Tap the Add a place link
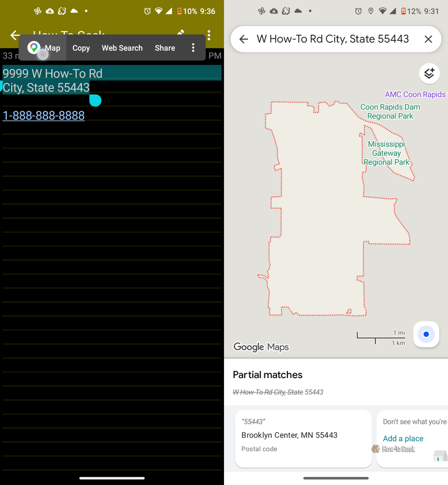Image resolution: width=448 pixels, height=485 pixels. [x=403, y=438]
